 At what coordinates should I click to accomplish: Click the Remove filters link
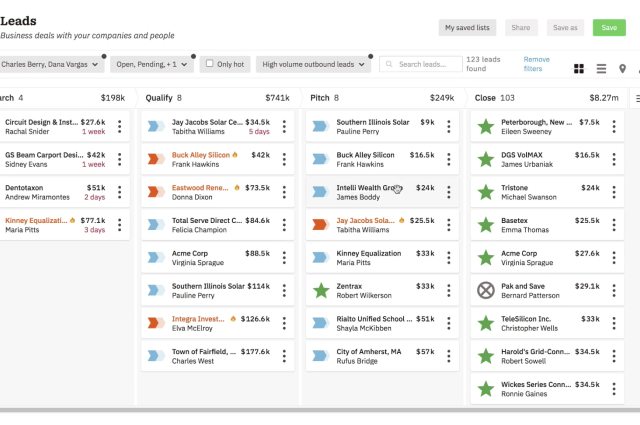coord(536,64)
